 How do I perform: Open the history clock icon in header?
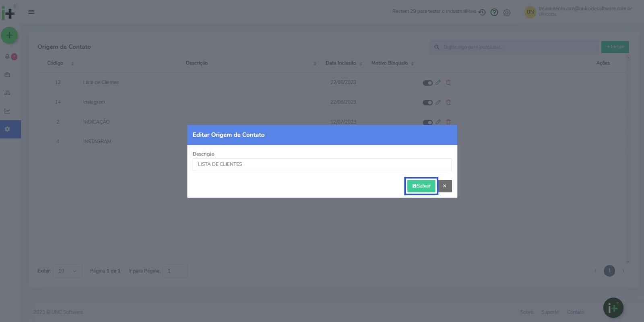(482, 12)
